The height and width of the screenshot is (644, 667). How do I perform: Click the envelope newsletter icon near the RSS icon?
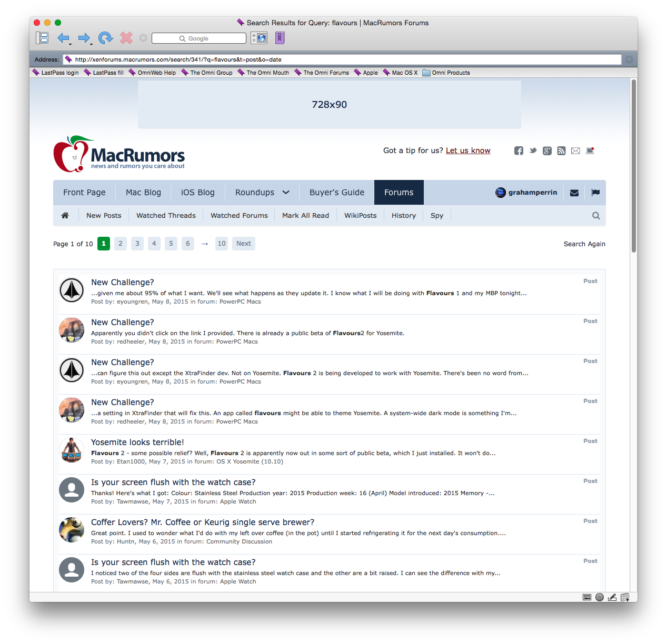[575, 151]
